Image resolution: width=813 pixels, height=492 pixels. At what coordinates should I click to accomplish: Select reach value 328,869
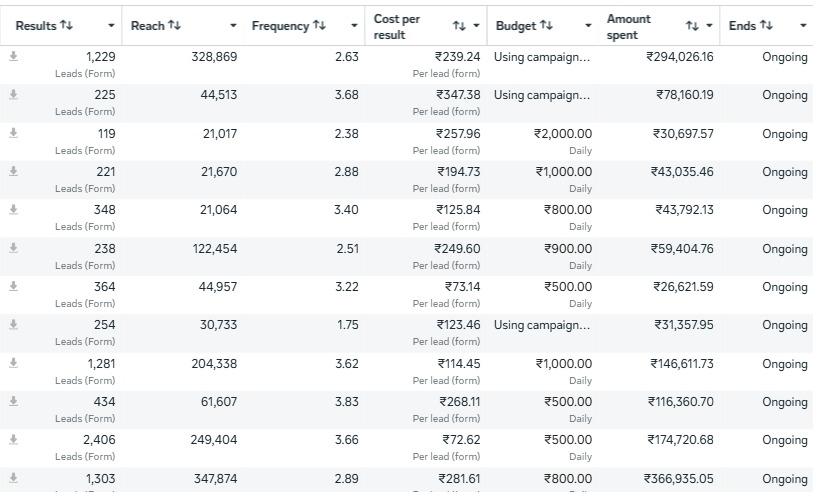[x=214, y=57]
